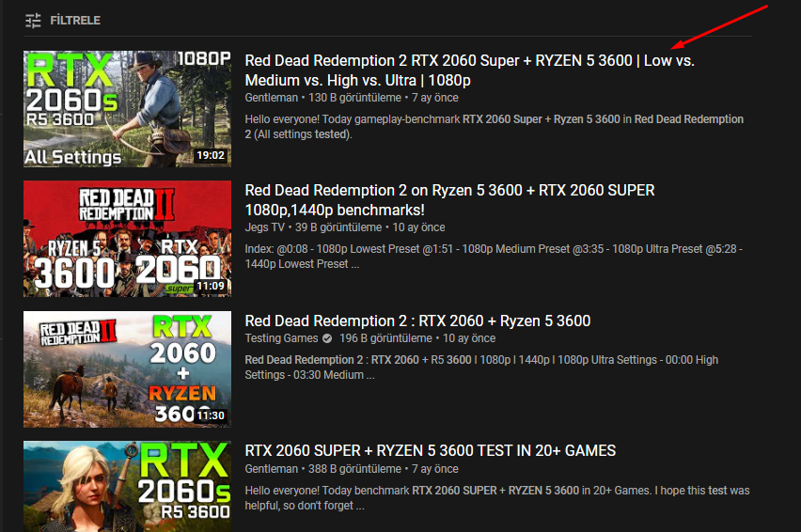Visit Gentleman channel under the 388 B video
The width and height of the screenshot is (801, 532).
click(272, 469)
